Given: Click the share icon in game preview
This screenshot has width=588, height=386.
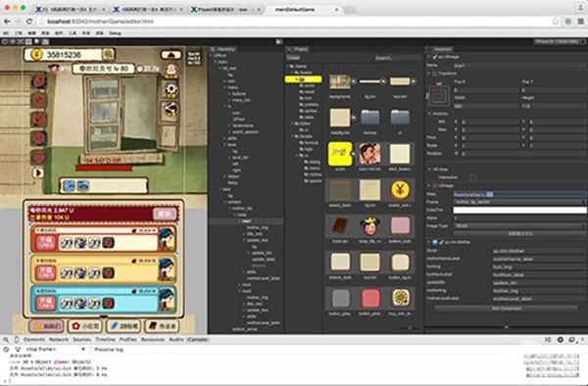Looking at the screenshot, I should point(171,109).
